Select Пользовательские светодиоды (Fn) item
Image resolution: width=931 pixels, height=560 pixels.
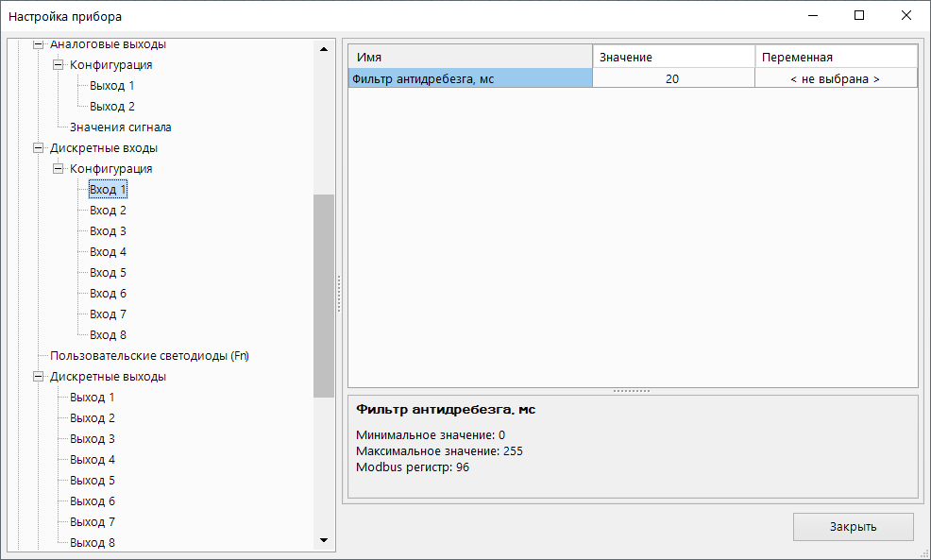(149, 356)
